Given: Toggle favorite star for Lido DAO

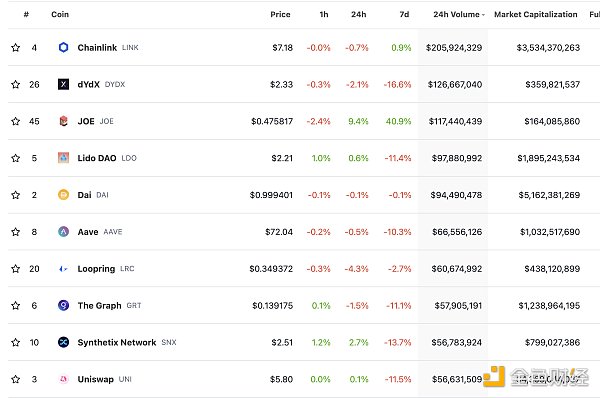Looking at the screenshot, I should [16, 158].
